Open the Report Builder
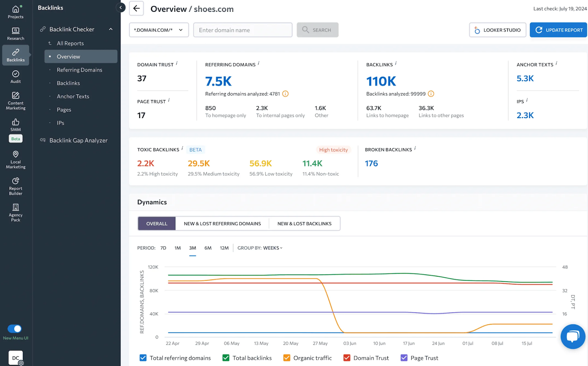Image resolution: width=588 pixels, height=366 pixels. [x=15, y=185]
